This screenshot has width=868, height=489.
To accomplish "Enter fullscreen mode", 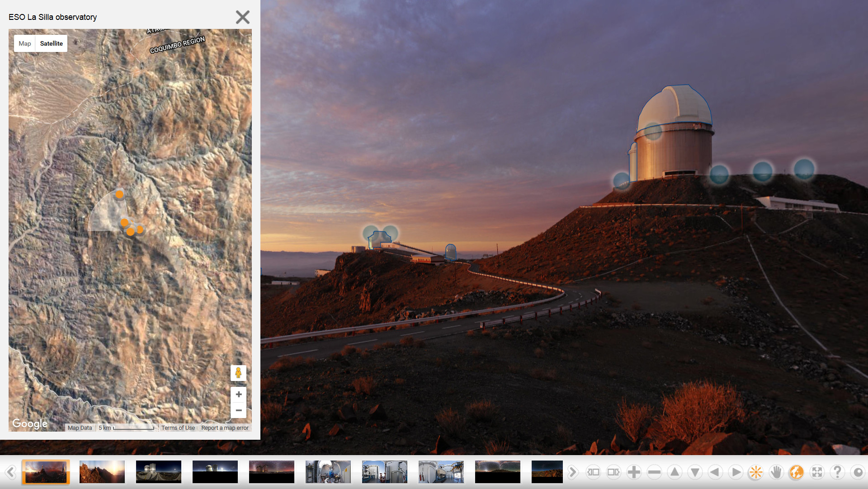I will point(817,472).
